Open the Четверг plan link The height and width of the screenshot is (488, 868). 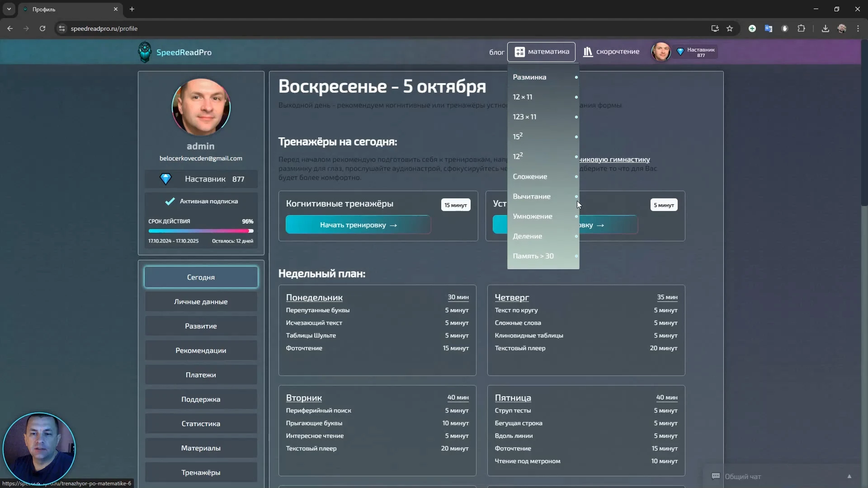pos(512,297)
